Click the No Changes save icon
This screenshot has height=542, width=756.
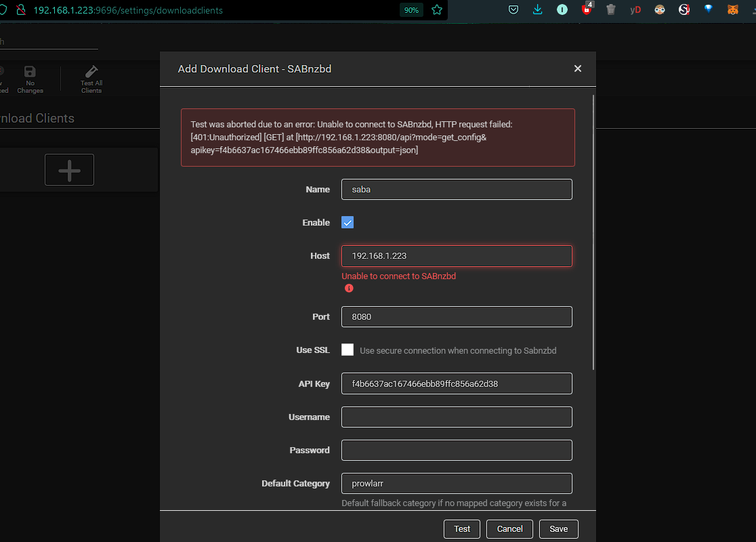[30, 79]
